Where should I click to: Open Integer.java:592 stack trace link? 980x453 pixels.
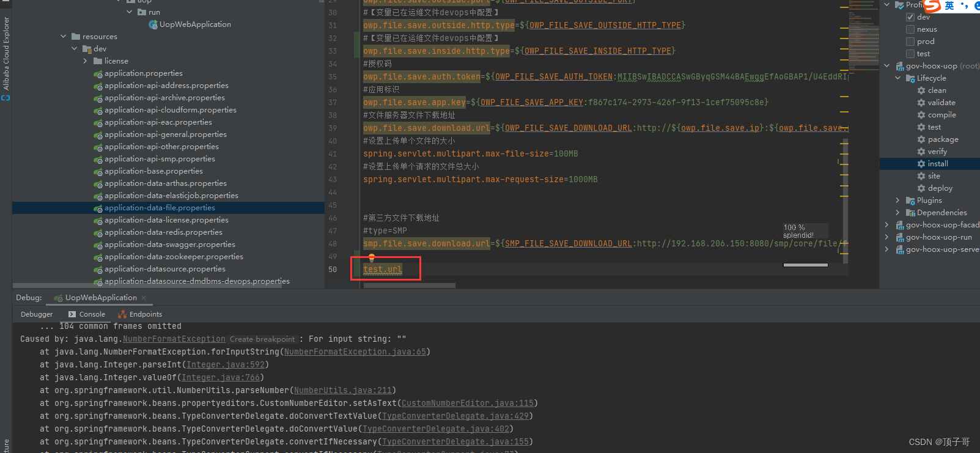(226, 365)
